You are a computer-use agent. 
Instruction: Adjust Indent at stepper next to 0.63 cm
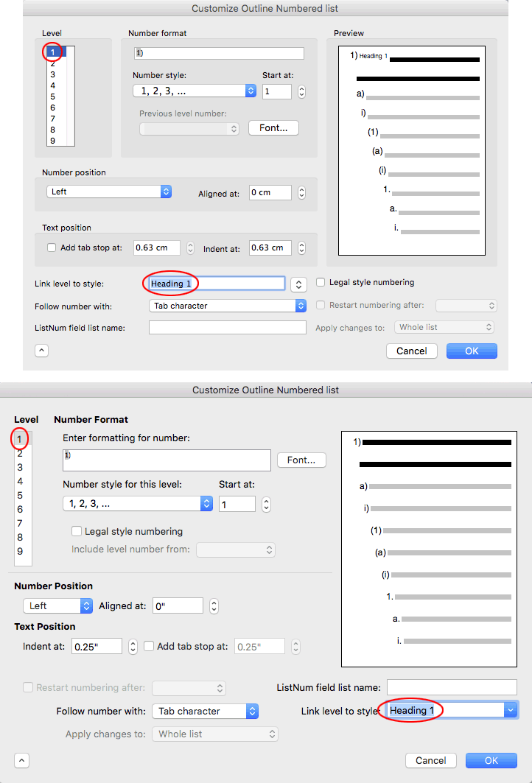tap(301, 247)
